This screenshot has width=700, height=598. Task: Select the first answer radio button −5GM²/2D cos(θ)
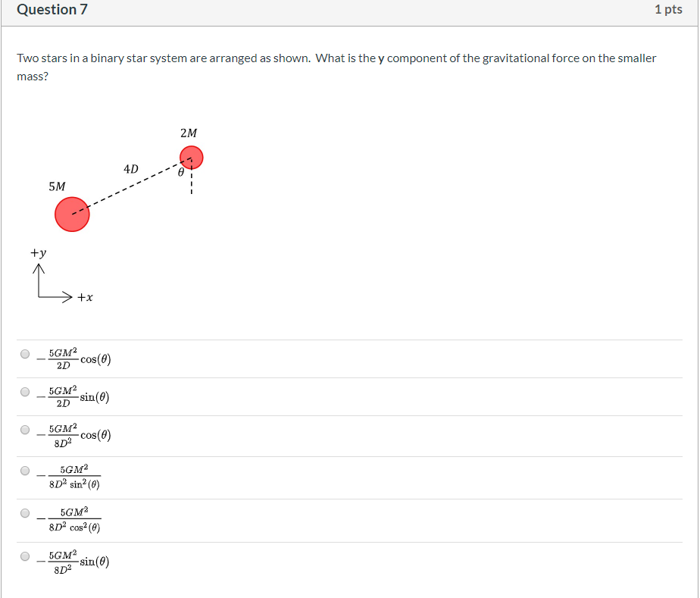(23, 354)
